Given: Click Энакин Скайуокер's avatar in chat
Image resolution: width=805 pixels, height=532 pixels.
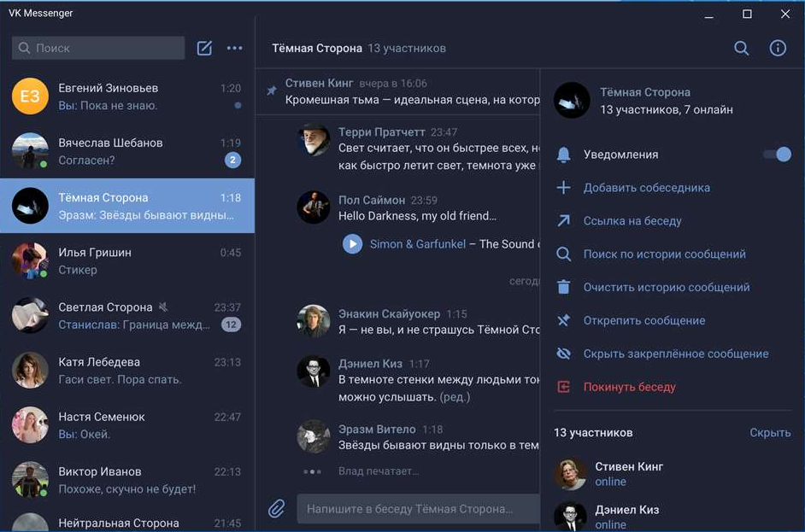Looking at the screenshot, I should click(314, 321).
